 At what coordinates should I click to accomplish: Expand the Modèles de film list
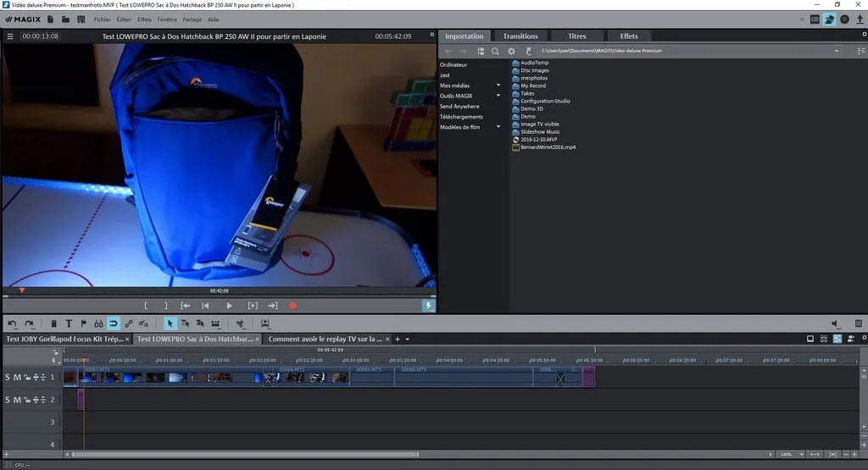498,127
